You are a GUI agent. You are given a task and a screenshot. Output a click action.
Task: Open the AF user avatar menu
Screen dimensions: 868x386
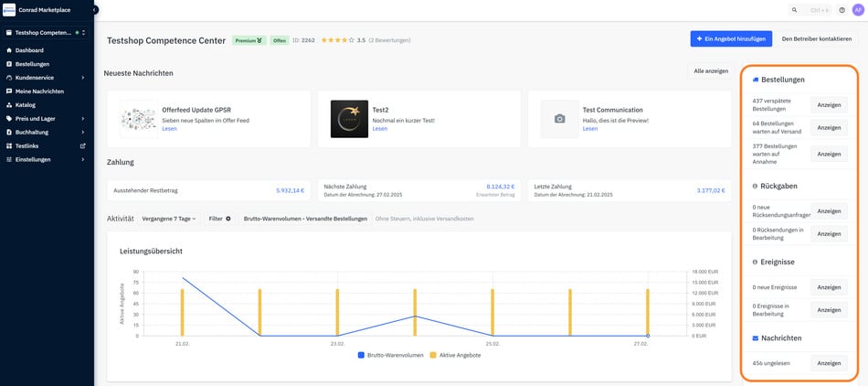[857, 10]
